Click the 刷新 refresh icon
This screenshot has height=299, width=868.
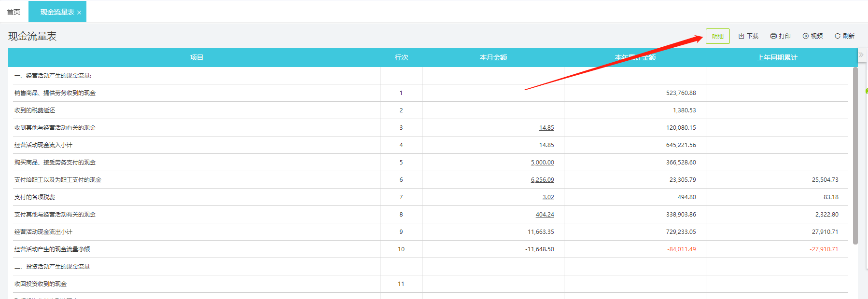(x=838, y=36)
